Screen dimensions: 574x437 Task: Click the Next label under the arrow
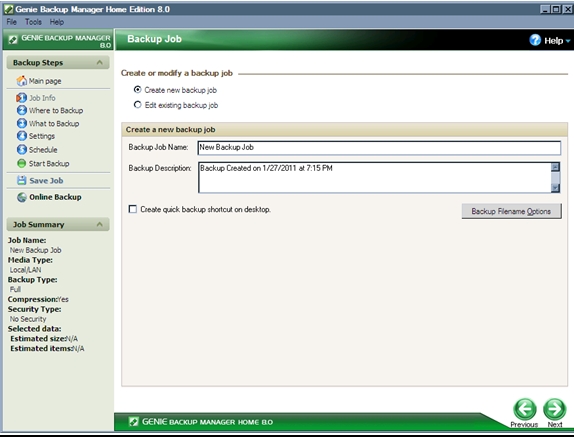tap(555, 424)
